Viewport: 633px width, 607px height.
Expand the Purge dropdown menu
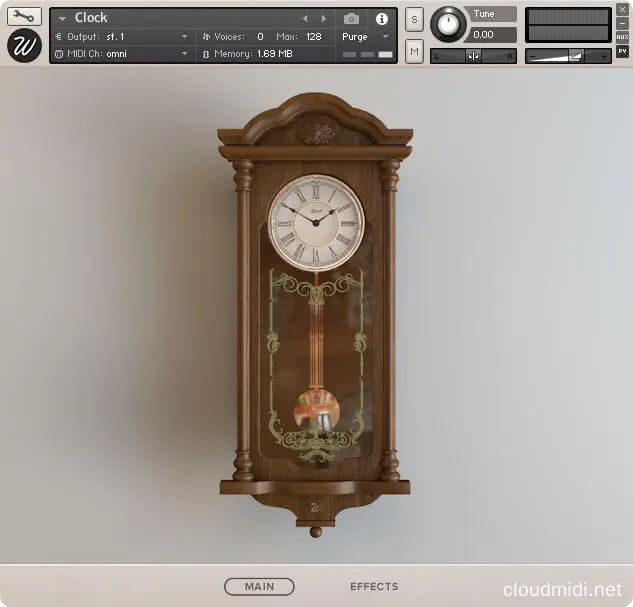[x=385, y=36]
